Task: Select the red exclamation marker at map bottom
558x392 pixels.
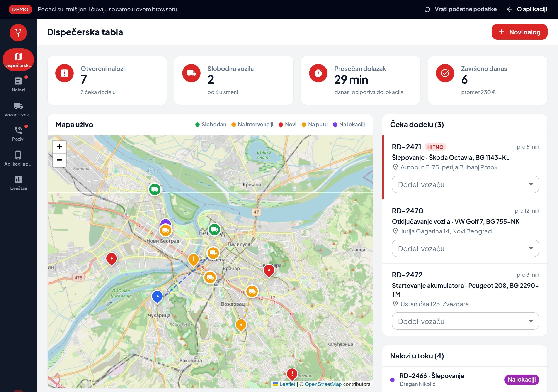Action: coord(292,374)
